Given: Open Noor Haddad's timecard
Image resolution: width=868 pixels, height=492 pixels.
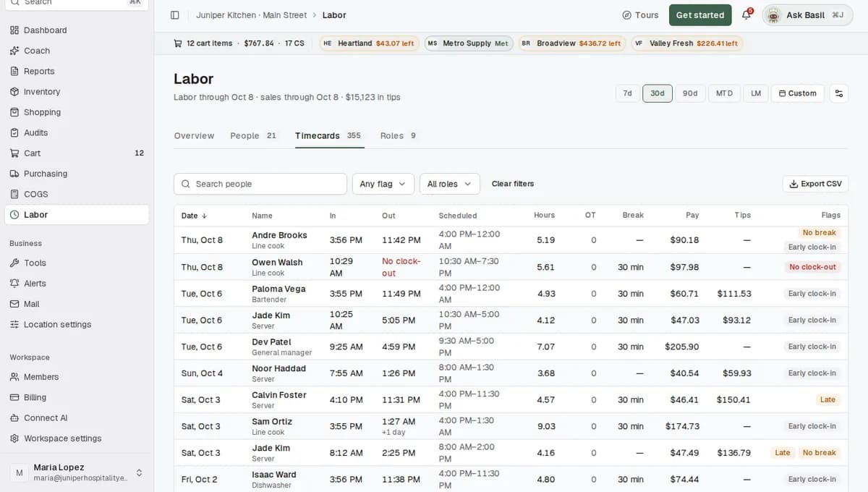Looking at the screenshot, I should point(511,373).
